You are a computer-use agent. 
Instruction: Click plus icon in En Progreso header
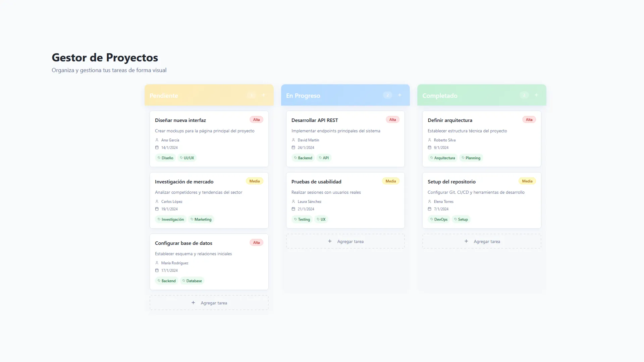tap(400, 95)
